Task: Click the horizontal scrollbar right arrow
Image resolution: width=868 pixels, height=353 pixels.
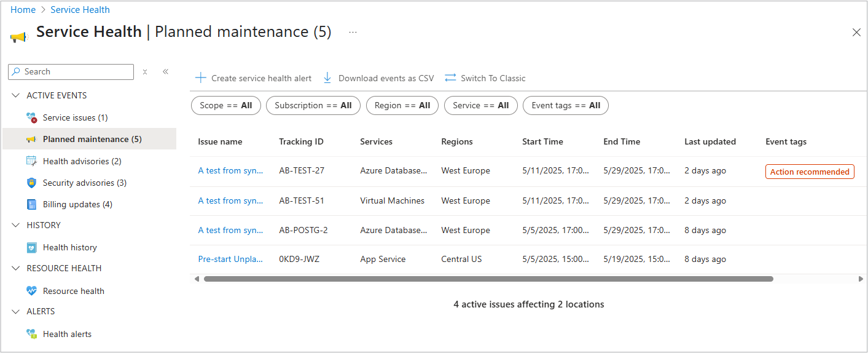Action: 860,279
